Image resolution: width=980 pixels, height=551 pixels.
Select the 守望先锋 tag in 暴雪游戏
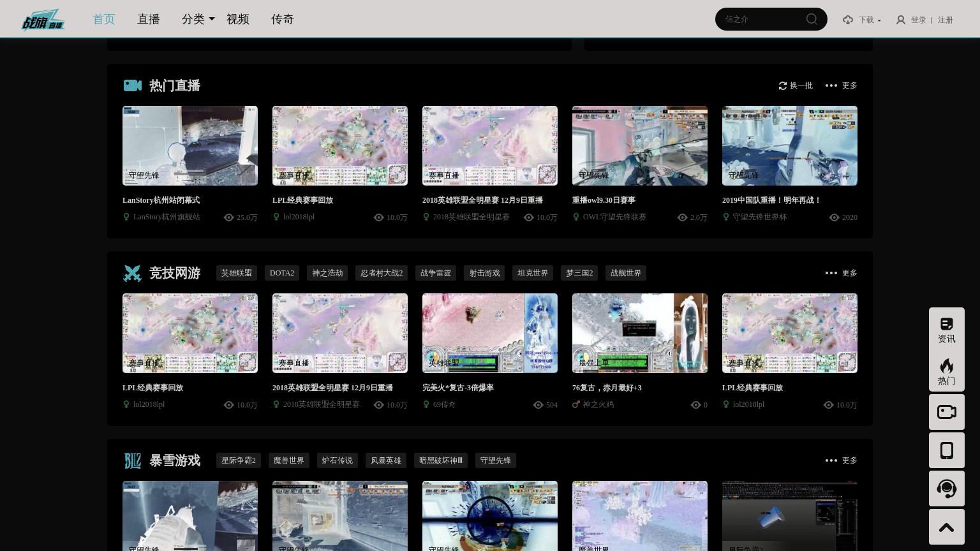click(496, 460)
